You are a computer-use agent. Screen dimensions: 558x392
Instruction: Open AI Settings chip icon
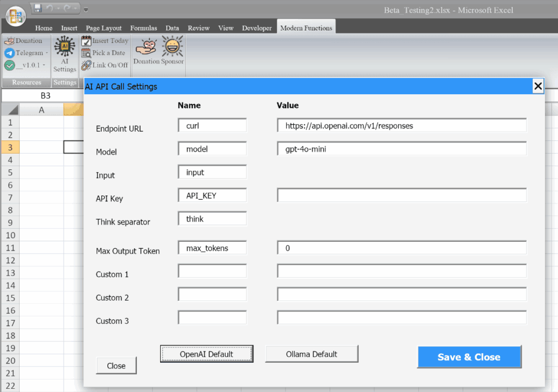(64, 46)
